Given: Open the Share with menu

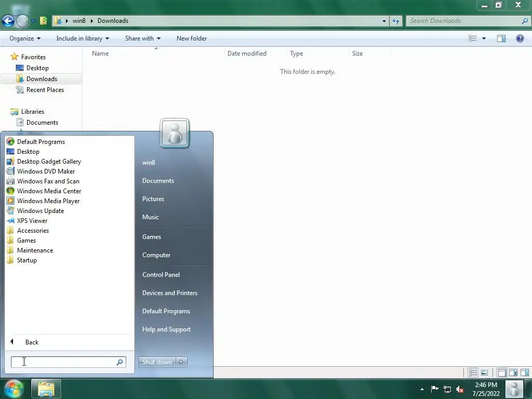Looking at the screenshot, I should 143,38.
